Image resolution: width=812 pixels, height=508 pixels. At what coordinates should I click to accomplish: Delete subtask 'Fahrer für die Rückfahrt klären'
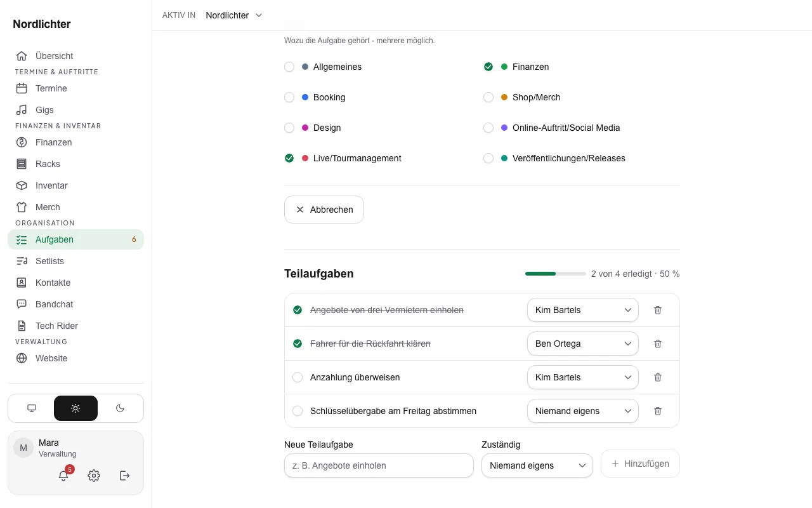pos(658,344)
